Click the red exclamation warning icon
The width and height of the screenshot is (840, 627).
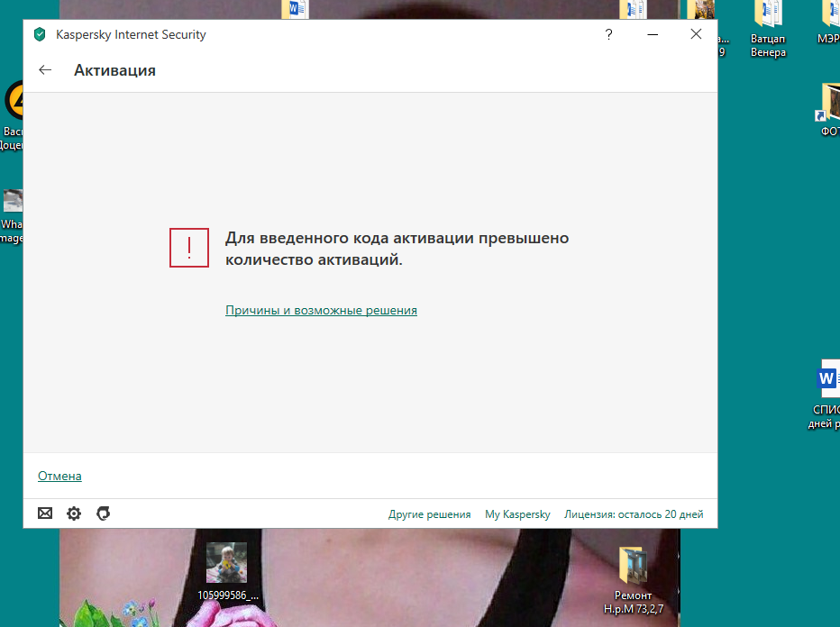[189, 248]
